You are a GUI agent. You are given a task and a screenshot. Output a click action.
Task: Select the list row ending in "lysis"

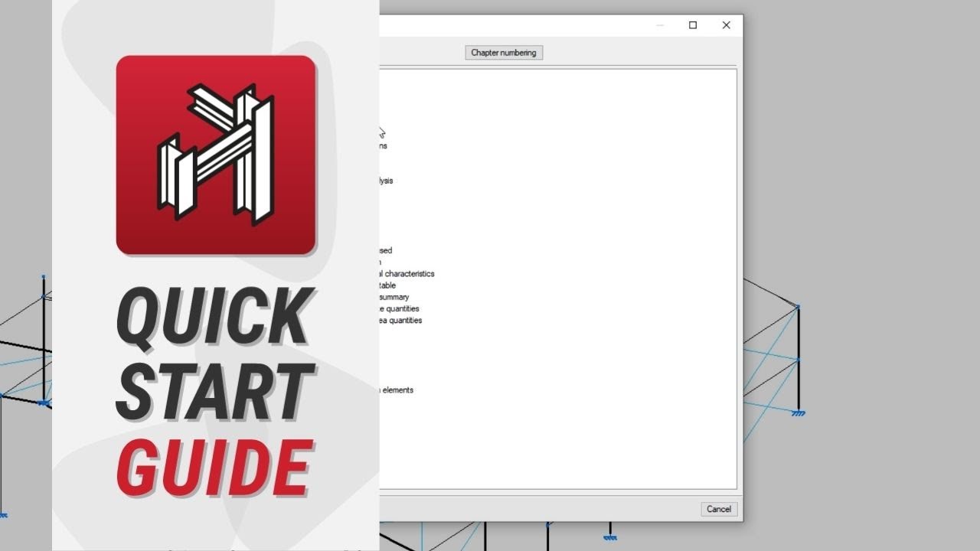387,181
